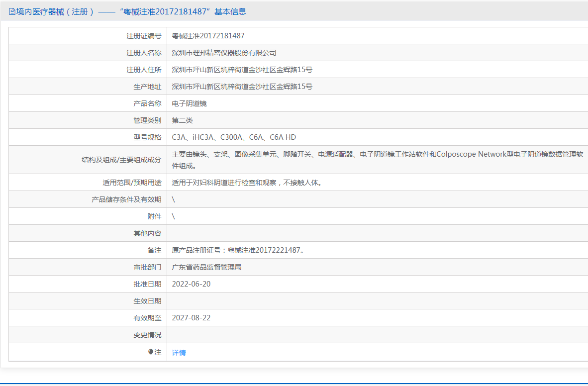Click the 适用范围/预期用途 description value
The height and width of the screenshot is (386, 588).
click(x=247, y=183)
